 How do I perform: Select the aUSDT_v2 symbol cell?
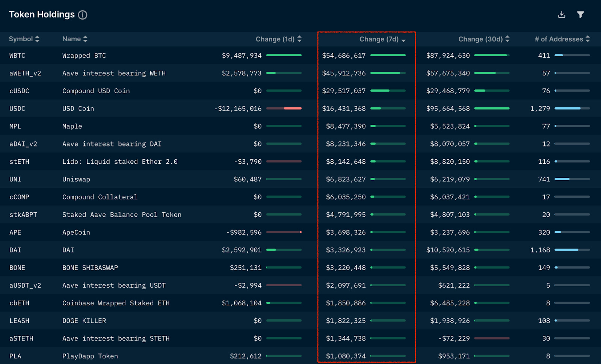tap(25, 285)
